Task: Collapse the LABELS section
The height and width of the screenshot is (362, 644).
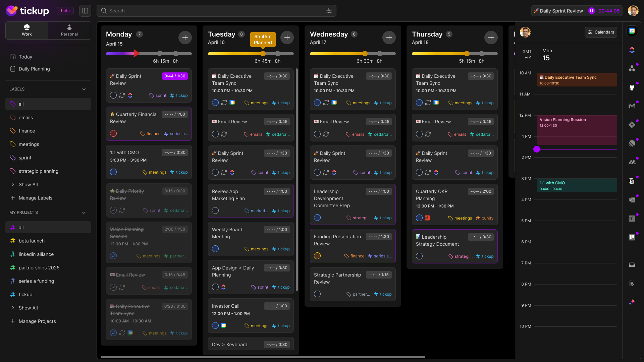Action: point(84,89)
